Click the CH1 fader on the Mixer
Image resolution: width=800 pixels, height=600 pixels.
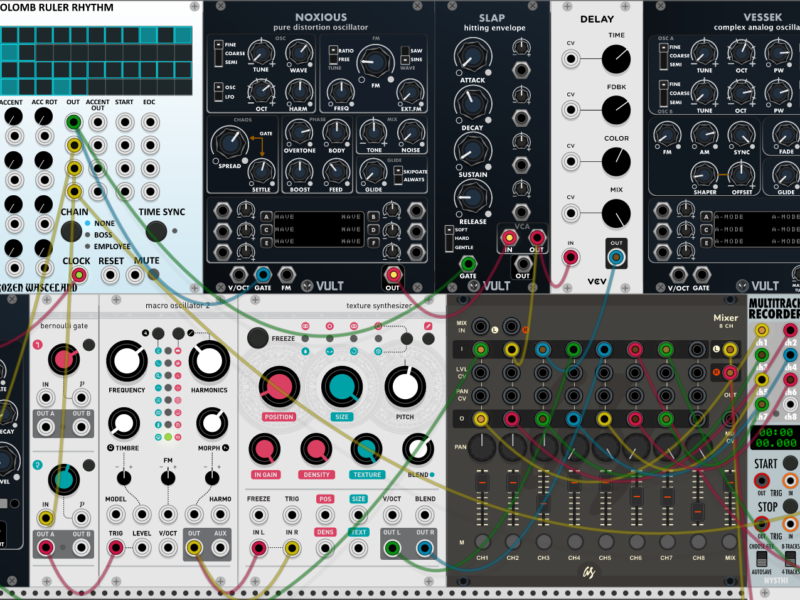click(x=482, y=481)
